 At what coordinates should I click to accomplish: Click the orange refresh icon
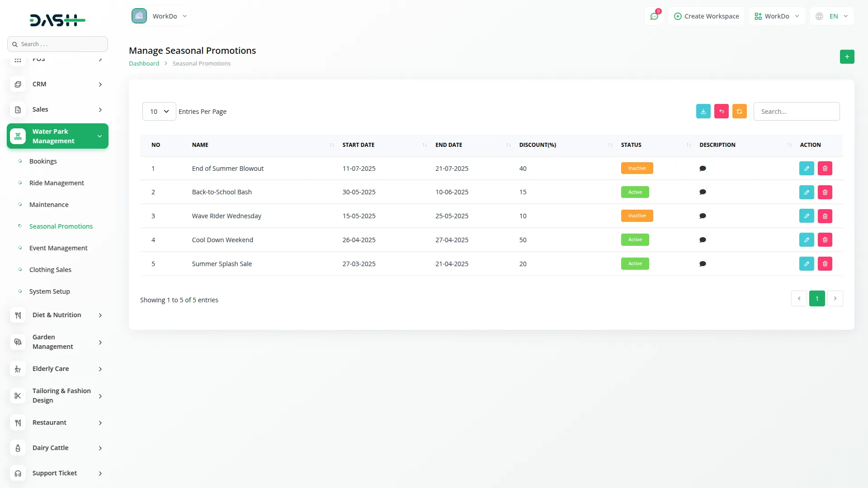739,111
